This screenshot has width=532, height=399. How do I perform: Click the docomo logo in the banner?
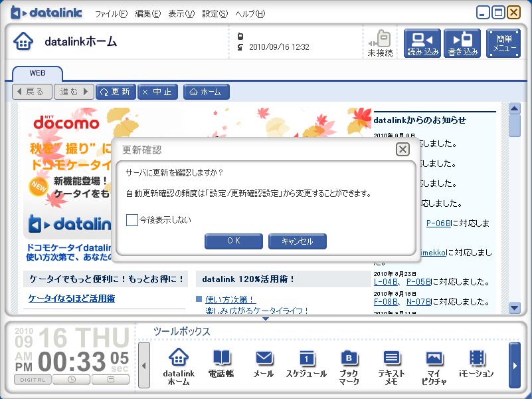coord(66,122)
